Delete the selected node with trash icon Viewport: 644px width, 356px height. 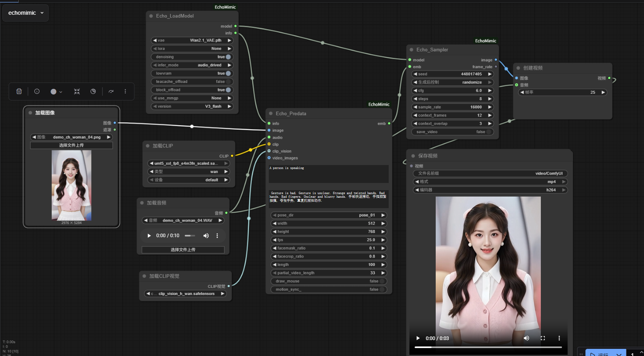(19, 91)
